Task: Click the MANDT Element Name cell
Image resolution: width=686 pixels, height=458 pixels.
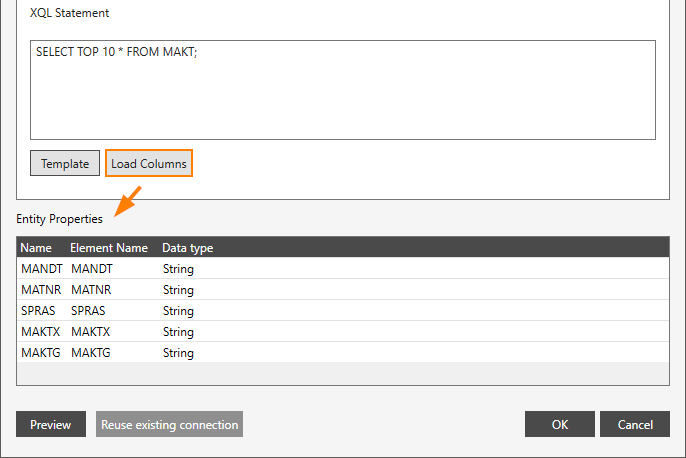Action: tap(92, 268)
